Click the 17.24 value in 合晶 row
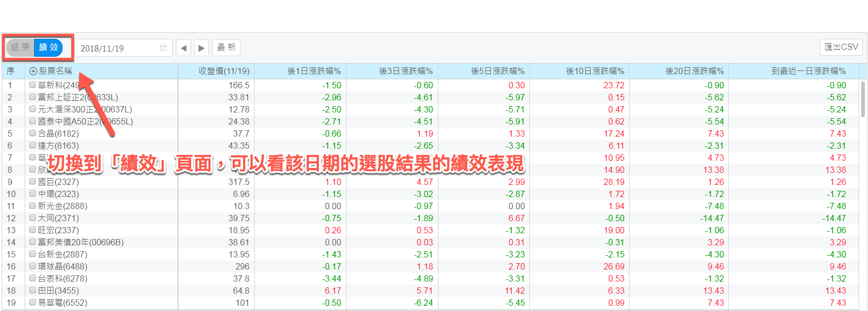The image size is (868, 311). pyautogui.click(x=614, y=133)
